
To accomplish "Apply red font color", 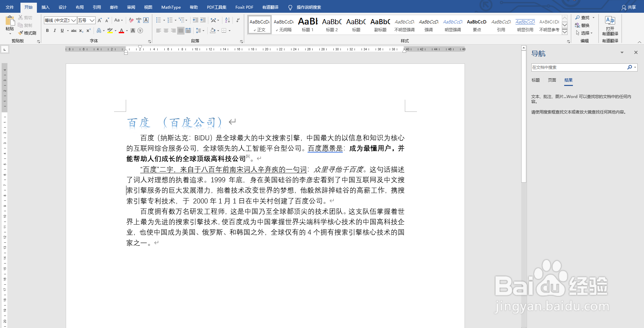I will click(121, 31).
